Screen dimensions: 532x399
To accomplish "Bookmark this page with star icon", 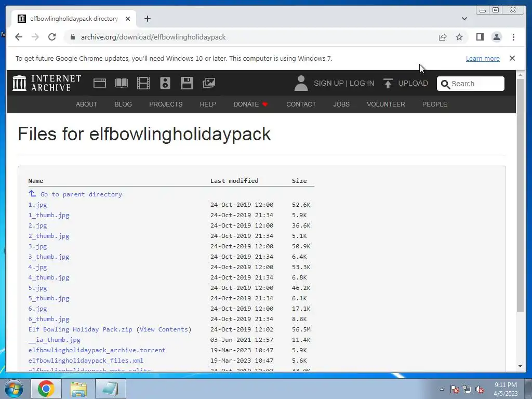I will 459,37.
